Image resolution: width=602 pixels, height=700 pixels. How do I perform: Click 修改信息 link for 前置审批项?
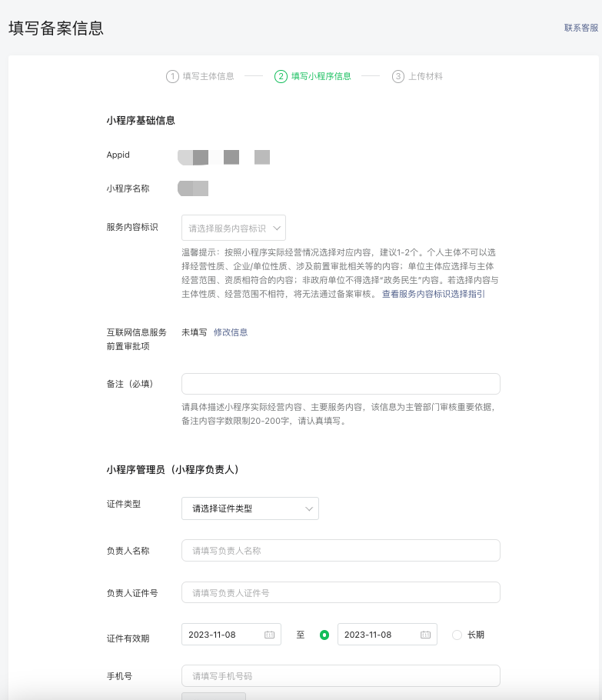click(231, 332)
